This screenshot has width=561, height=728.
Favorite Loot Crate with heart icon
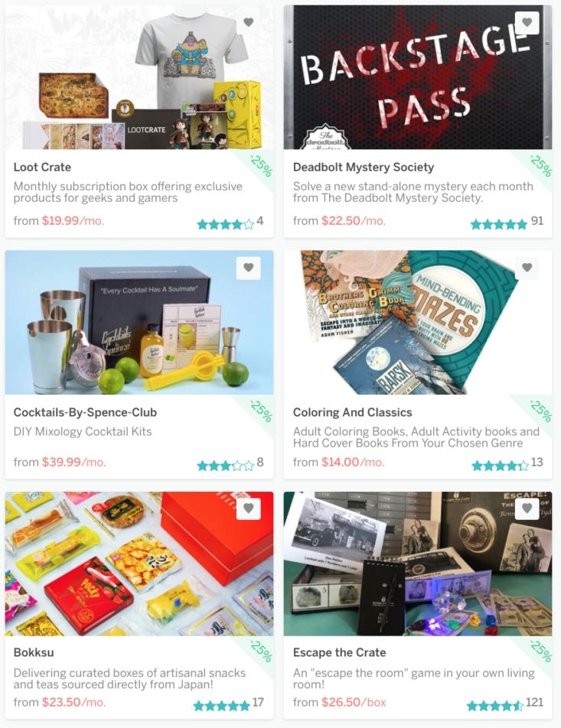tap(249, 22)
